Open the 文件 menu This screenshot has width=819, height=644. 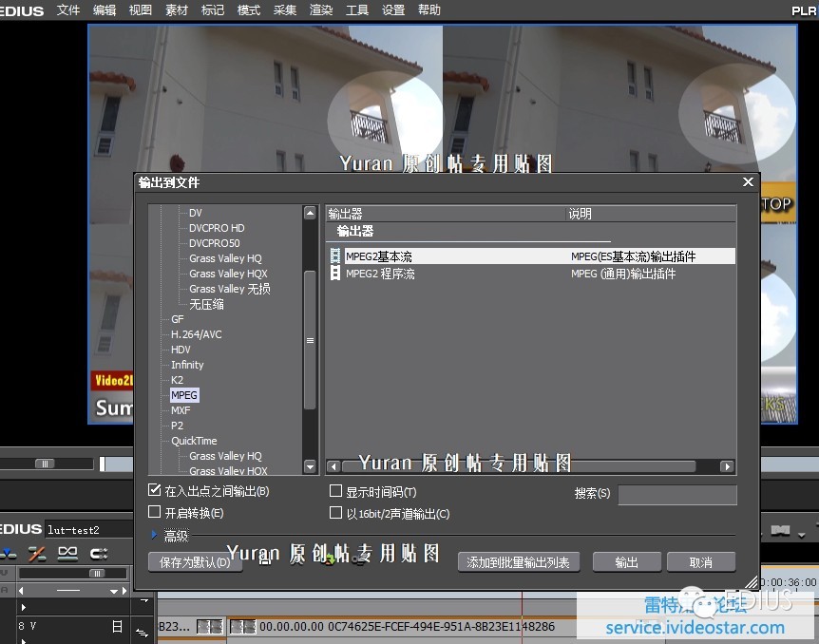click(68, 10)
